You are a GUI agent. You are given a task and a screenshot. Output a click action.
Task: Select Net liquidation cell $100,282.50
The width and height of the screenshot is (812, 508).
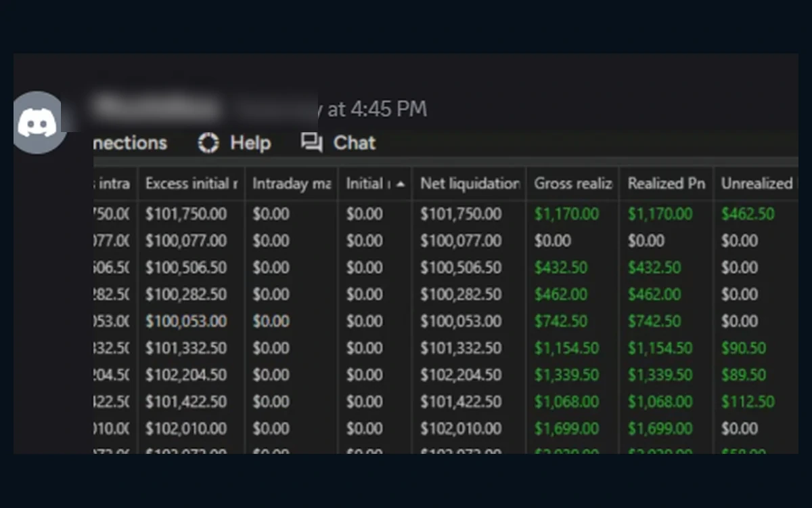tap(461, 295)
